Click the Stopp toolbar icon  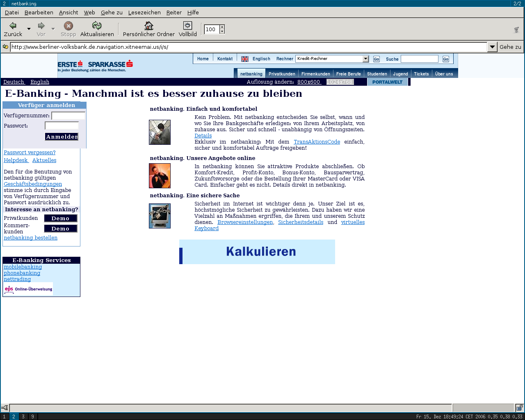(68, 26)
